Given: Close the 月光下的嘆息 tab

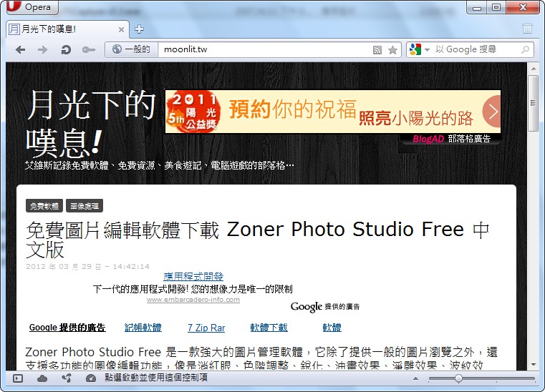Looking at the screenshot, I should click(x=121, y=29).
